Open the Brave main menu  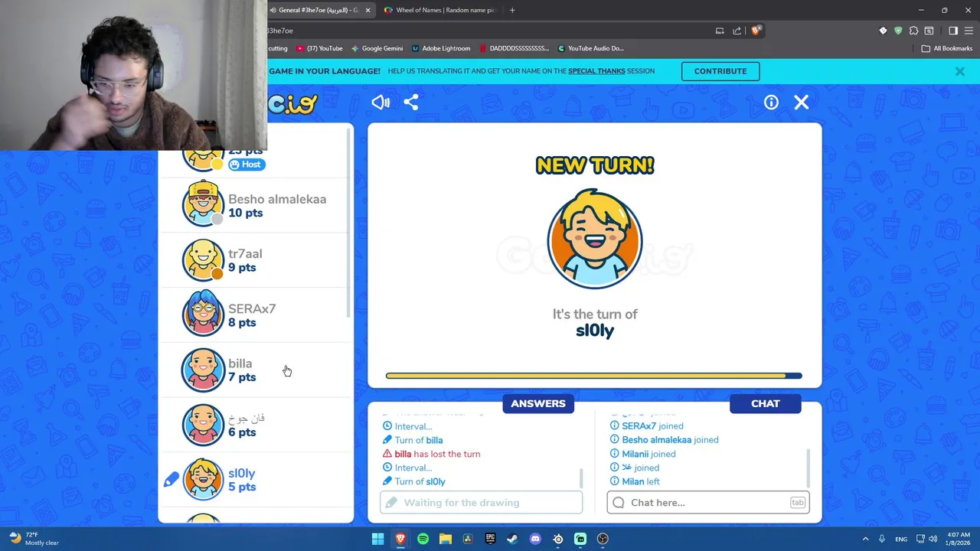pyautogui.click(x=969, y=31)
